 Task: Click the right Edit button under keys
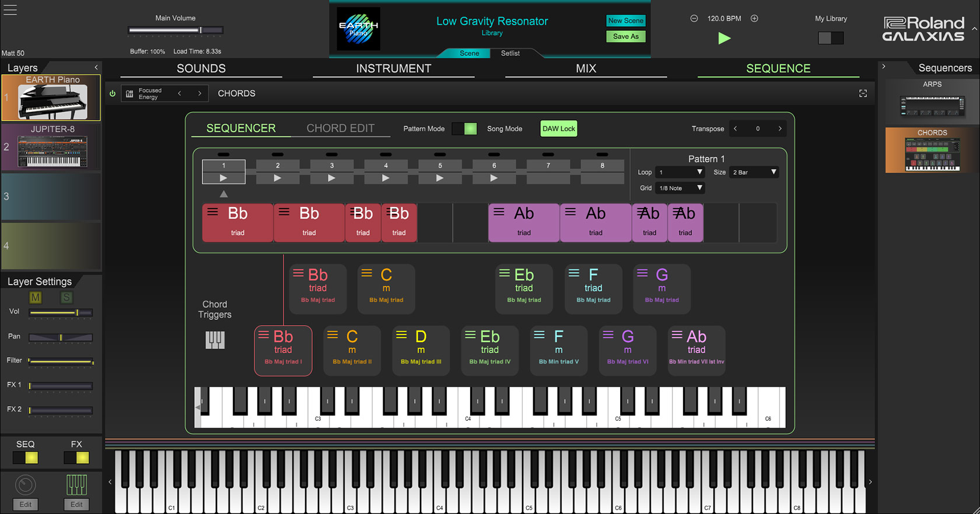pos(76,505)
